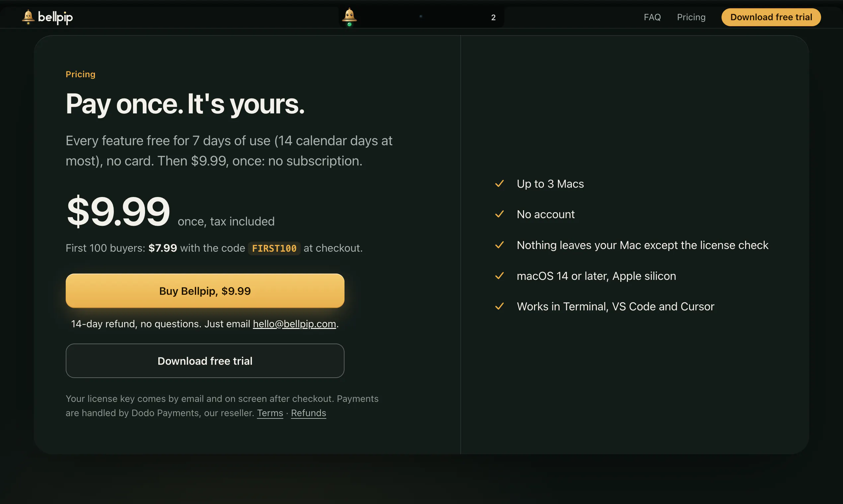Click the large $9.99 price
Screen dimensions: 843x504
tap(118, 211)
